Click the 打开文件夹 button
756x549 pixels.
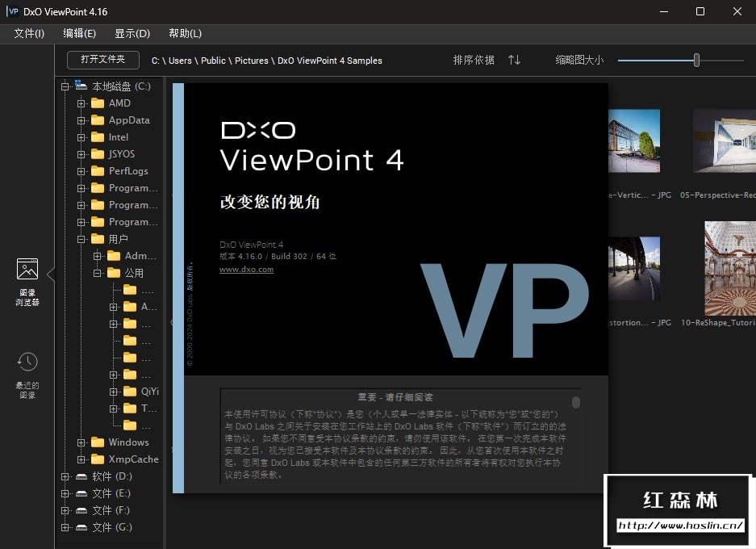(x=103, y=59)
